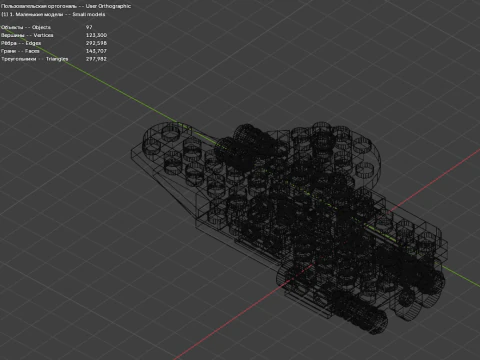Click the wireframe brick model in viewport
This screenshot has width=480, height=360.
click(289, 228)
